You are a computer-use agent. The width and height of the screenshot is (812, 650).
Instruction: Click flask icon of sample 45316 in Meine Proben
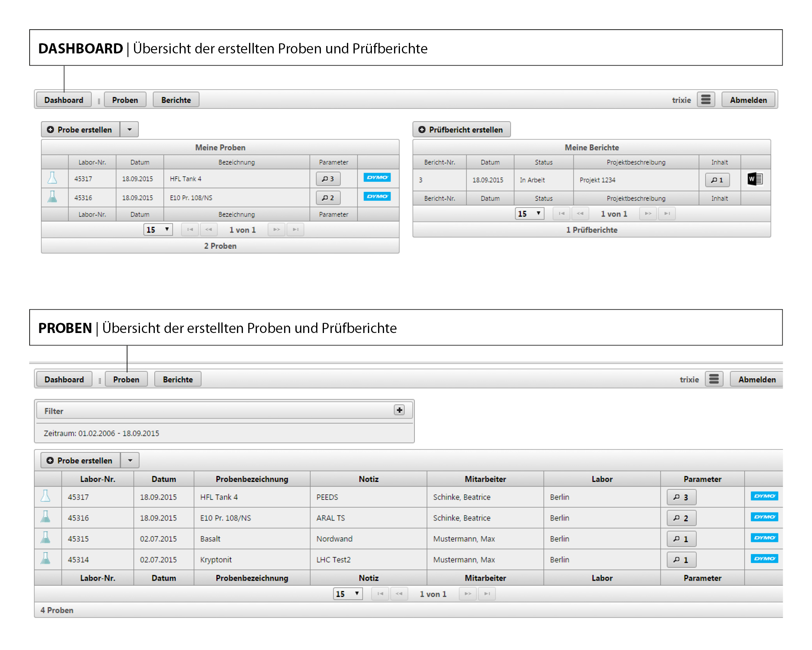pyautogui.click(x=52, y=197)
